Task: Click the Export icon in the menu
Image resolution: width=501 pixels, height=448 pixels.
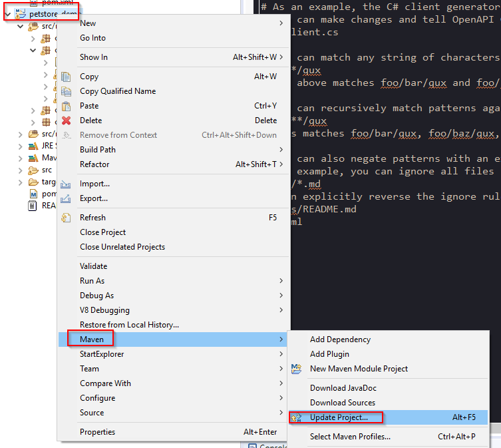Action: [x=66, y=198]
